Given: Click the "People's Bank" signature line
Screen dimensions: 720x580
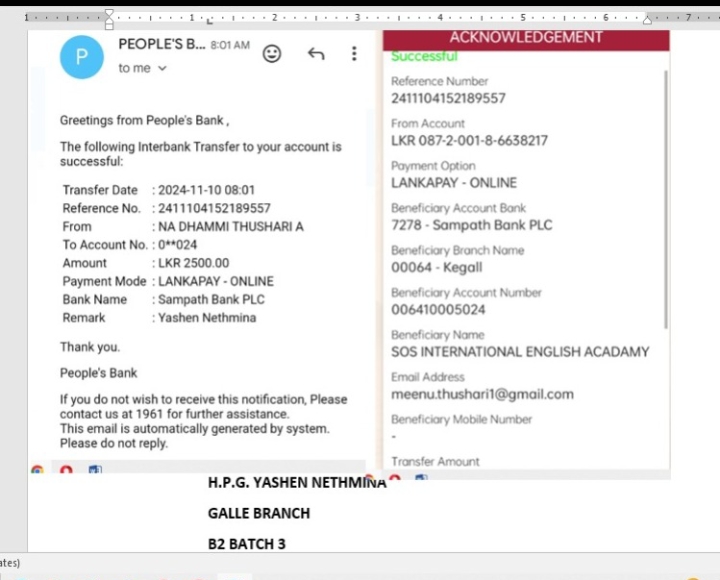Looking at the screenshot, I should click(x=98, y=373).
